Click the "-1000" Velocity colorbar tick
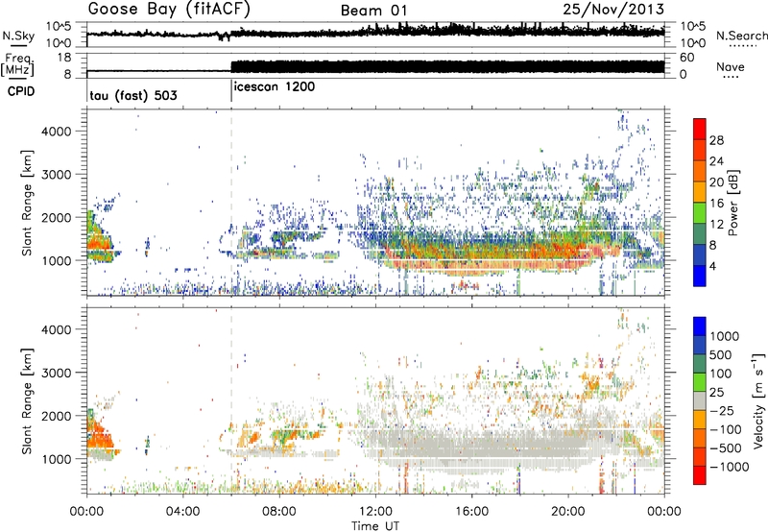This screenshot has height=532, width=768. pyautogui.click(x=729, y=467)
